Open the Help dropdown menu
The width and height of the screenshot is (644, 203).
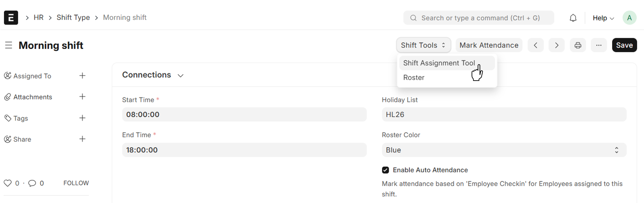[x=603, y=18]
